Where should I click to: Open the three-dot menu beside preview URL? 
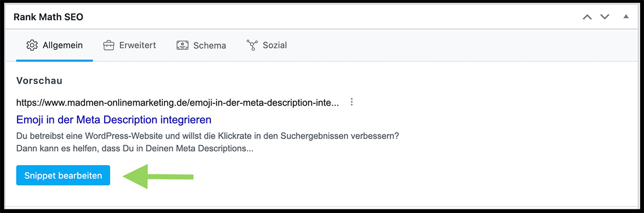[x=351, y=102]
